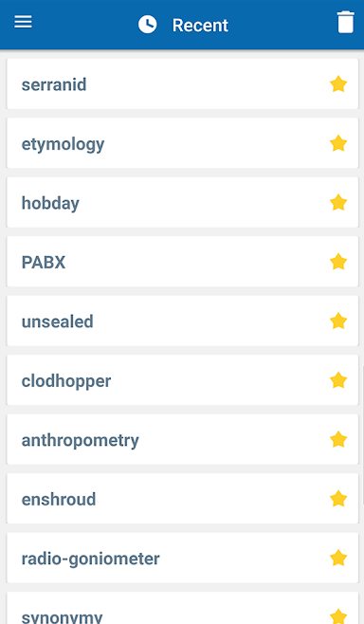364x624 pixels.
Task: Open the word unsealed
Action: click(x=183, y=321)
